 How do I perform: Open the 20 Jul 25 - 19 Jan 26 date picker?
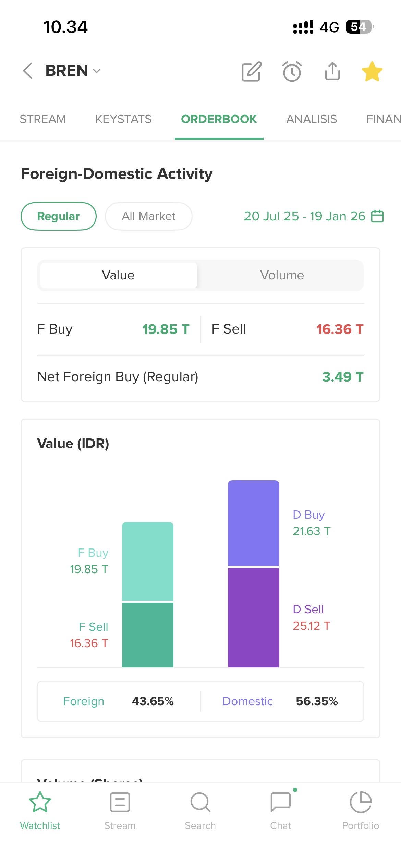pyautogui.click(x=304, y=216)
